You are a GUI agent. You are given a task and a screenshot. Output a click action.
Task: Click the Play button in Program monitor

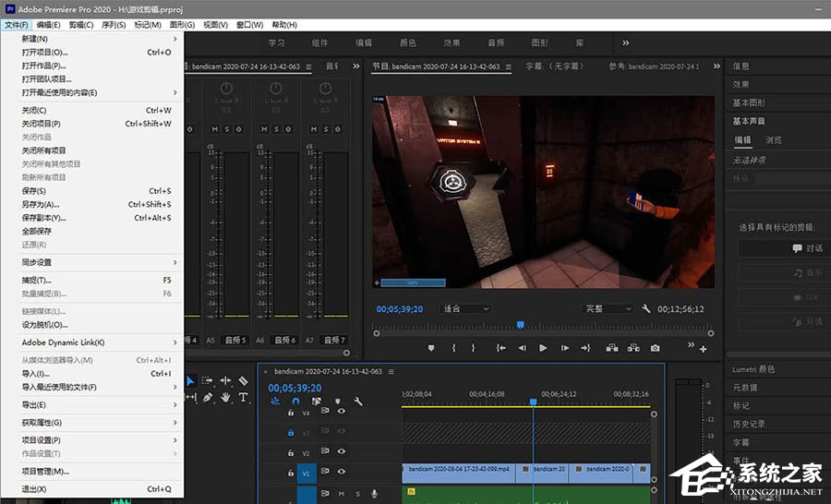point(543,348)
